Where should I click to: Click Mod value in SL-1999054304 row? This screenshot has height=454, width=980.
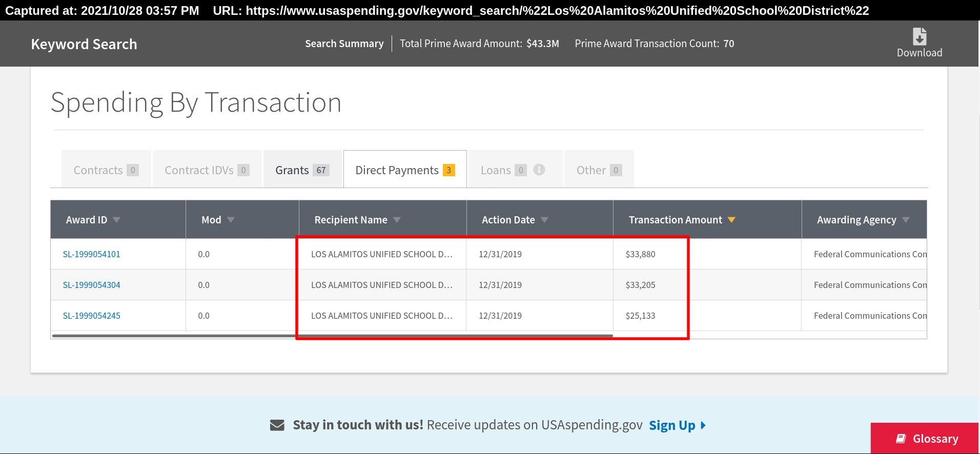(x=203, y=285)
